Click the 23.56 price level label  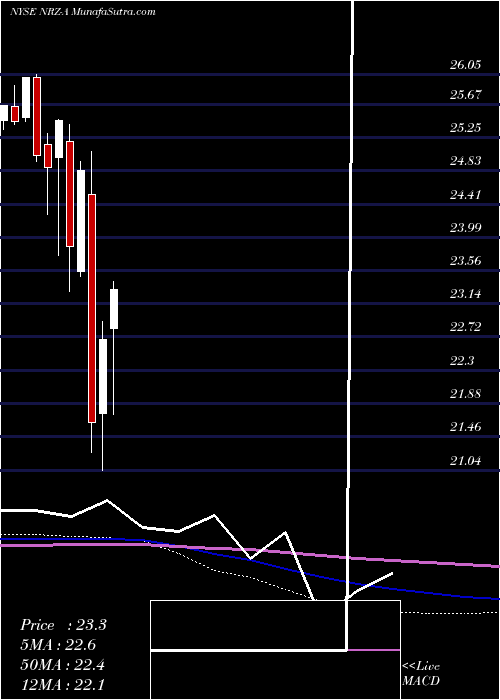tap(465, 261)
